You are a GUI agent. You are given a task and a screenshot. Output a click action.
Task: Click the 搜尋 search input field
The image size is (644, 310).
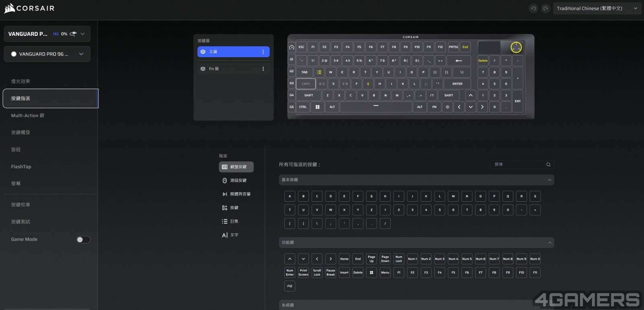pos(522,164)
